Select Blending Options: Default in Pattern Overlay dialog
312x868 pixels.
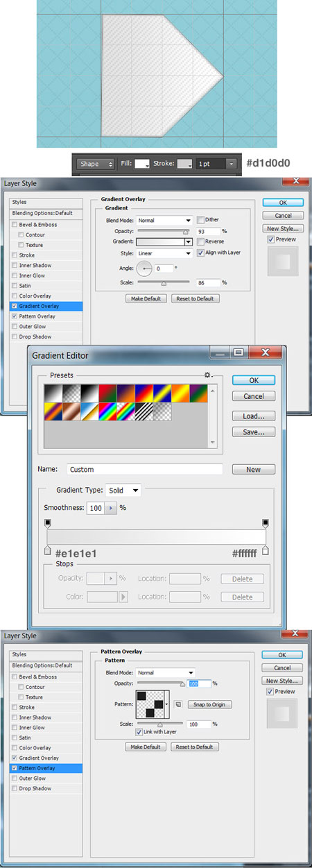pyautogui.click(x=45, y=665)
